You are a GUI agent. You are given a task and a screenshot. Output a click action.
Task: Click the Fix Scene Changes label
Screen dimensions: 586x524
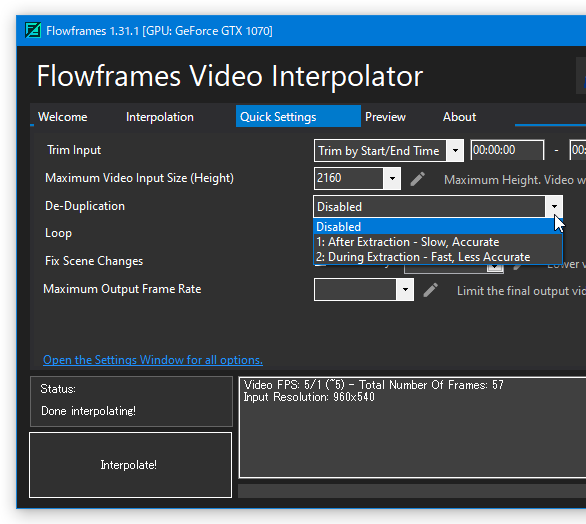(x=94, y=261)
